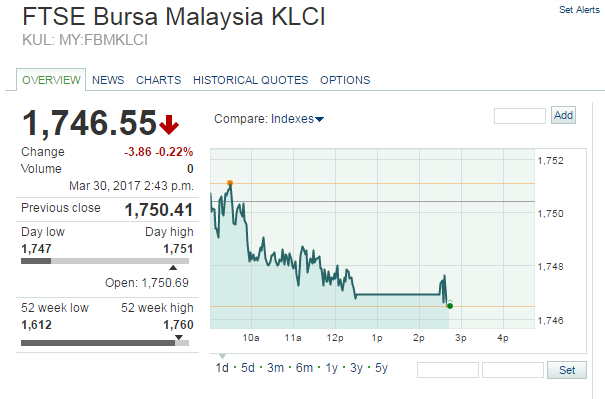This screenshot has width=605, height=399.
Task: Click the red down arrow beside 1,746.55
Action: pos(169,124)
